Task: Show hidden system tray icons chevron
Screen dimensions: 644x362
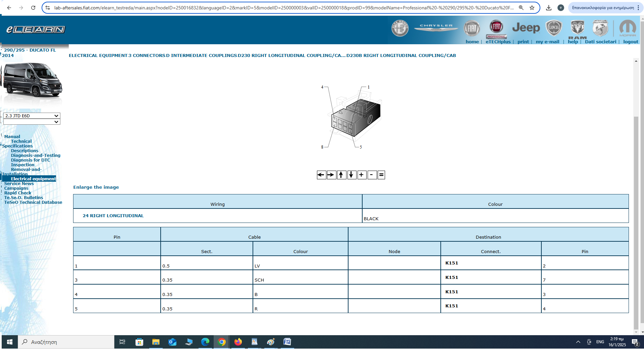Action: (578, 342)
